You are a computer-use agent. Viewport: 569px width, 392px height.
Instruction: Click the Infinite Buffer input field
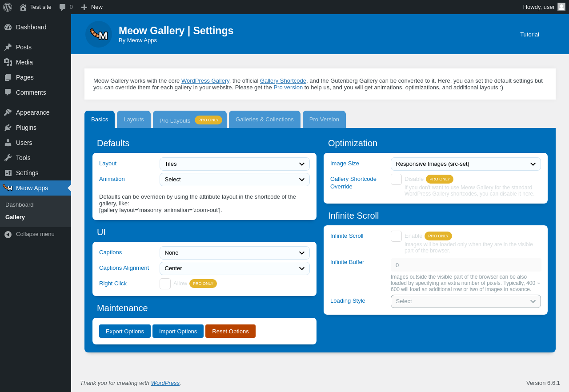[x=466, y=265]
